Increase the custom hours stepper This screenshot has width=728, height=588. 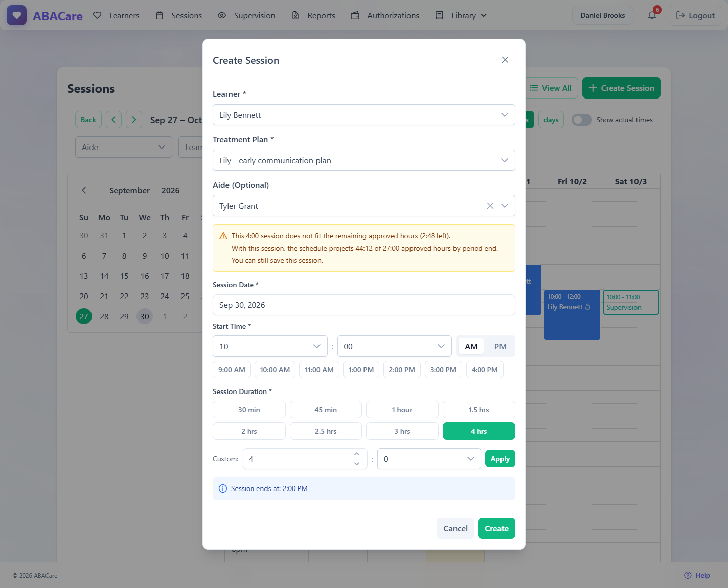pos(357,454)
